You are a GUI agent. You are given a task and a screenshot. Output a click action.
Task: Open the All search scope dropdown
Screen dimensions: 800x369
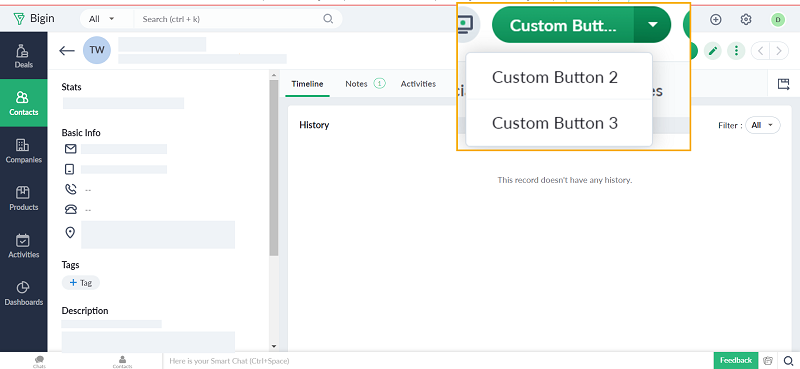(x=101, y=19)
